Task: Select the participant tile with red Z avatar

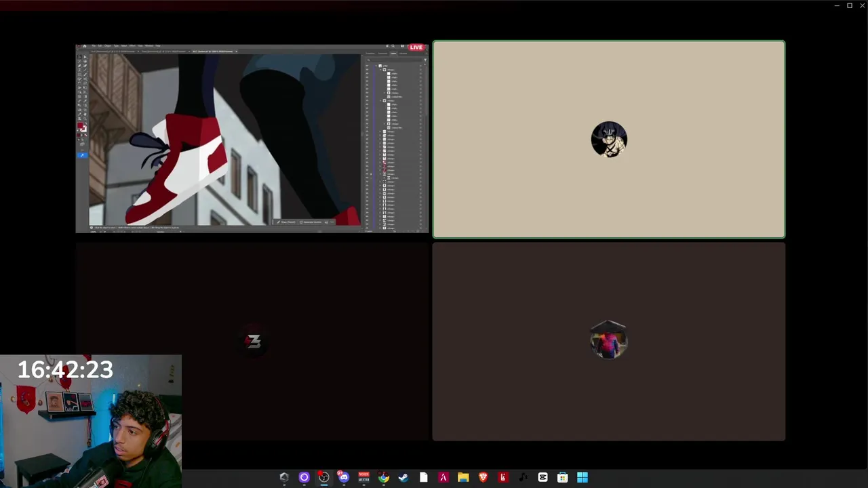Action: (252, 342)
